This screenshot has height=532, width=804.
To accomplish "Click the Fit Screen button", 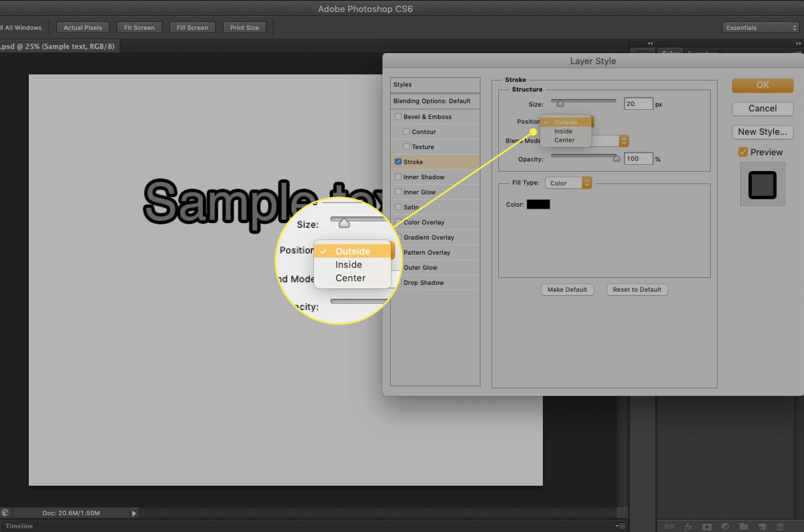I will (x=139, y=28).
